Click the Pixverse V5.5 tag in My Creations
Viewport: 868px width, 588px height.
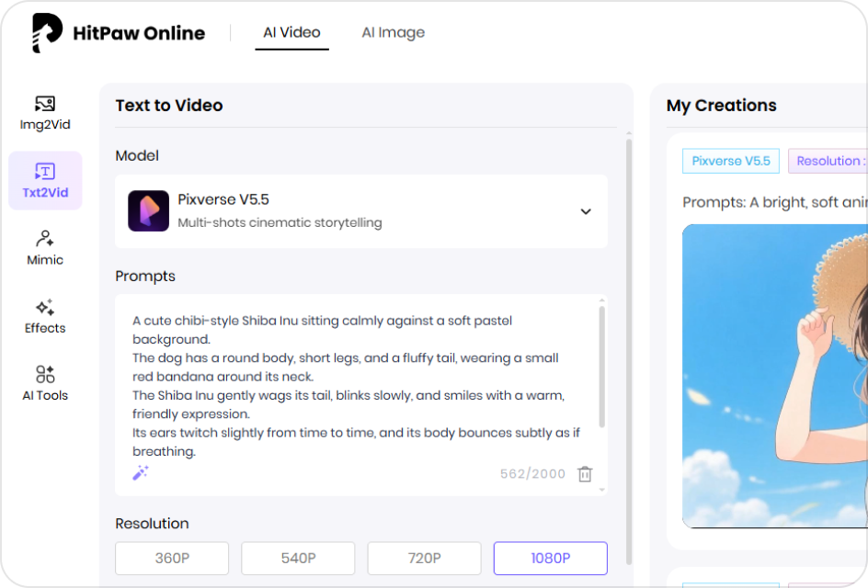click(x=730, y=160)
